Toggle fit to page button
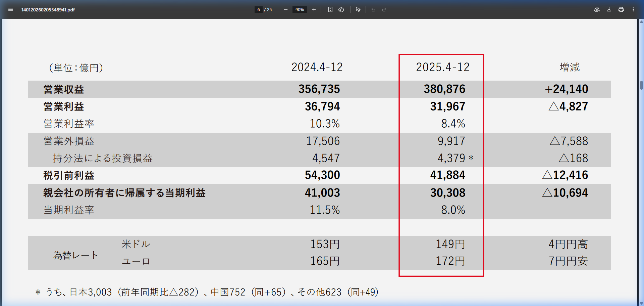Viewport: 644px width, 306px height. 330,10
